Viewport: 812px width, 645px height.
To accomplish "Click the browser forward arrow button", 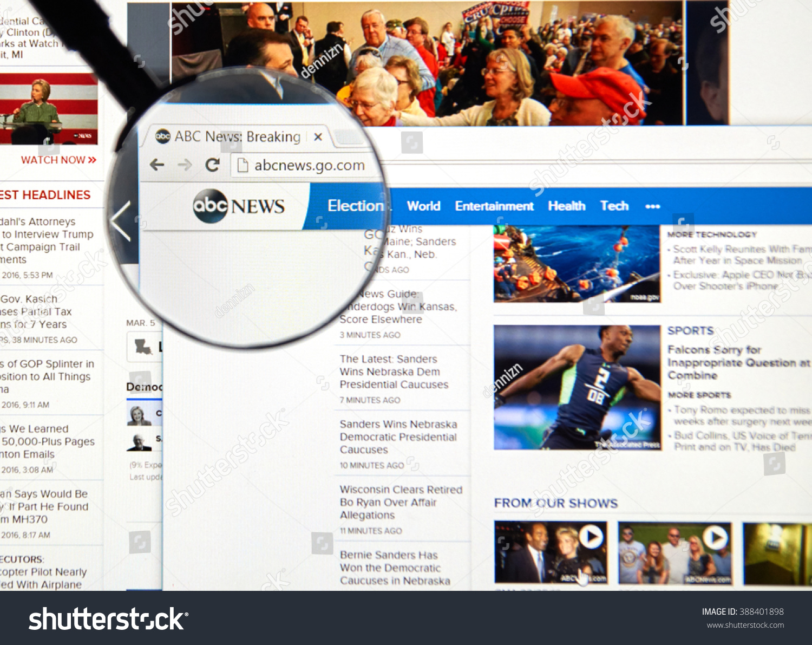I will coord(185,165).
